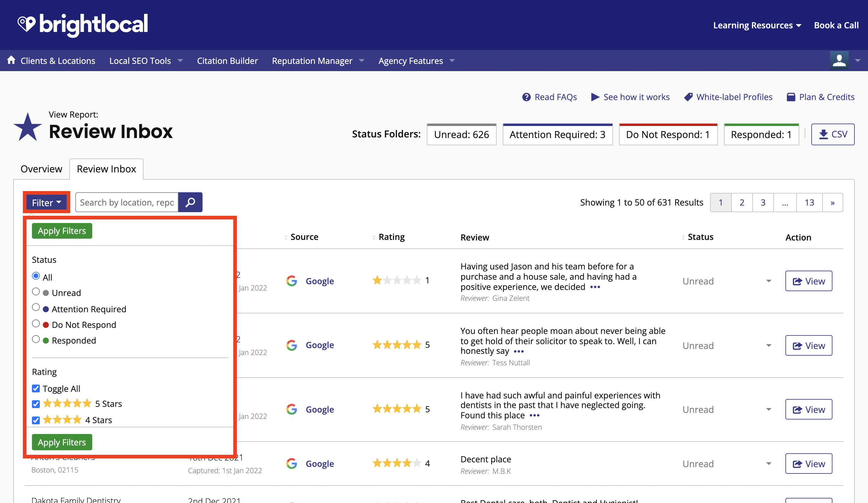Switch to the Overview tab
This screenshot has height=503, width=868.
point(41,169)
